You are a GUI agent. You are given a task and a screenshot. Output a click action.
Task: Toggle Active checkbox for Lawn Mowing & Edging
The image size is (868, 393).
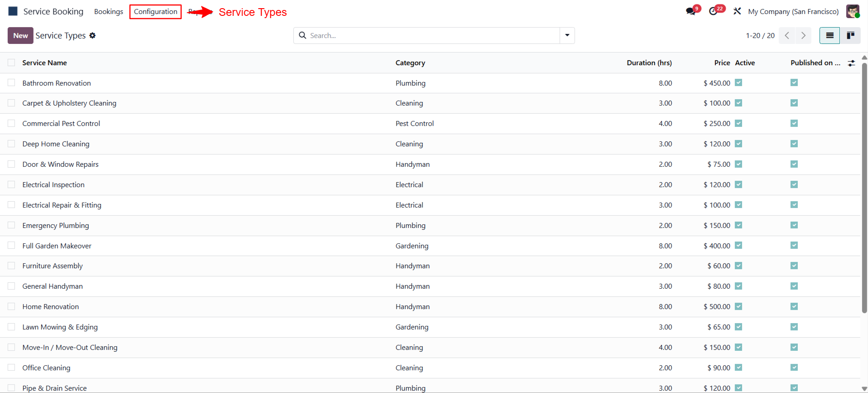point(739,327)
